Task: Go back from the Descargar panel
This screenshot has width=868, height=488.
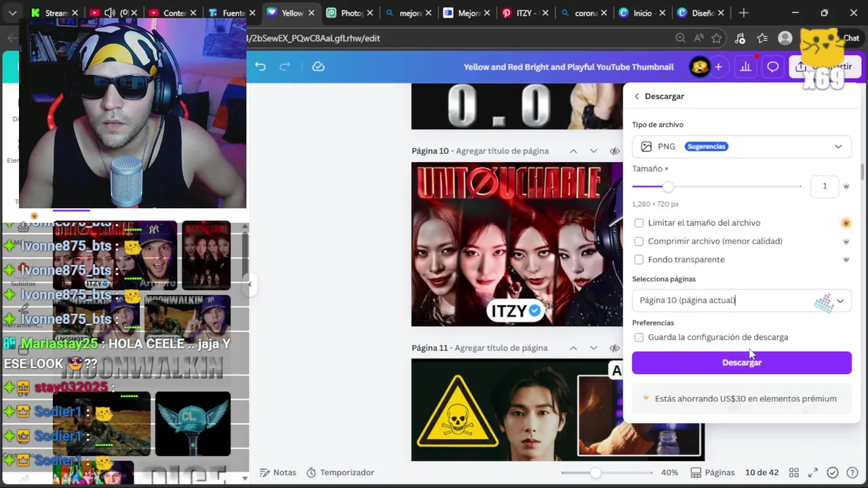Action: click(637, 96)
